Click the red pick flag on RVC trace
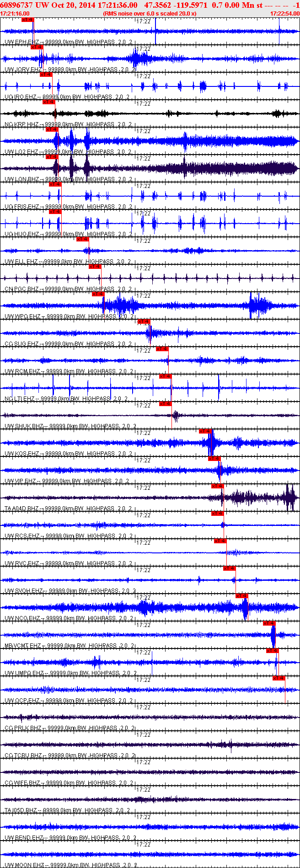300x868 pixels. tap(220, 541)
